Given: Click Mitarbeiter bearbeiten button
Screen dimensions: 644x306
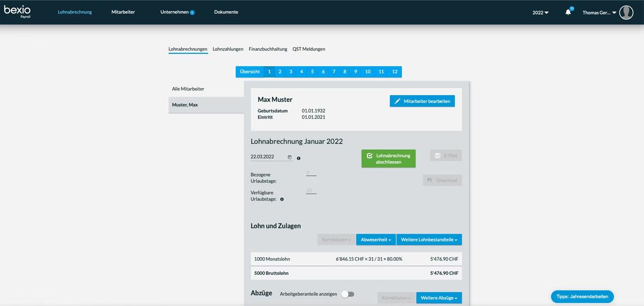Looking at the screenshot, I should point(422,101).
